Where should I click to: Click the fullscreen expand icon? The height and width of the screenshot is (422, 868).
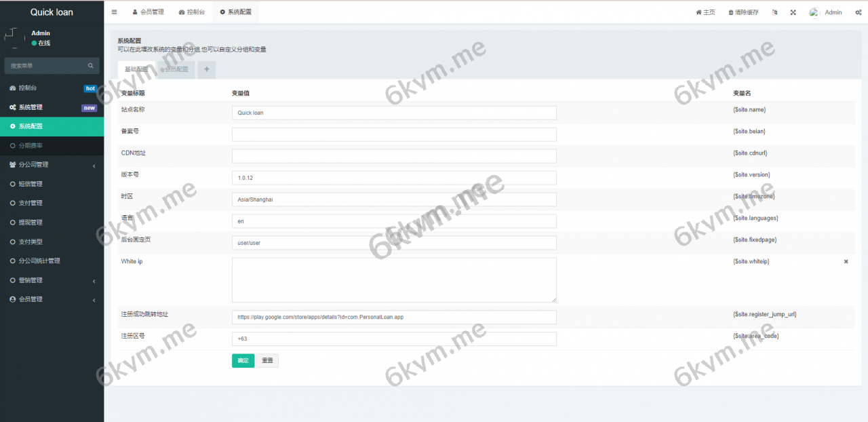793,12
